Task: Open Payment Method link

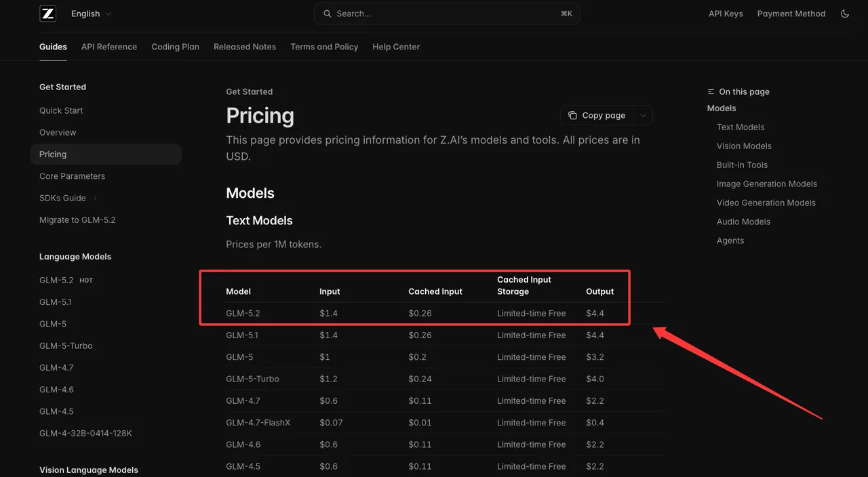Action: (791, 14)
